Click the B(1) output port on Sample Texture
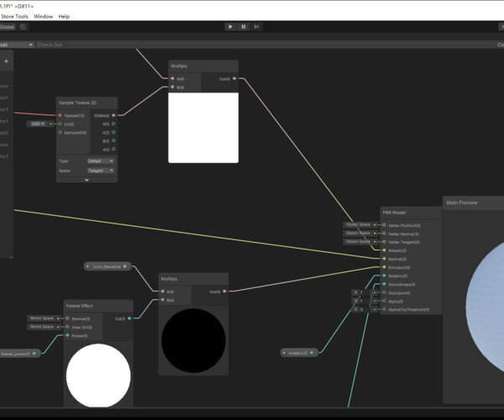The height and width of the screenshot is (420, 504). point(113,141)
